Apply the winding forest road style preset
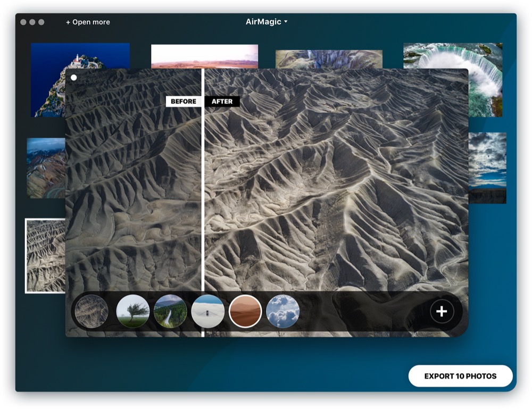 (170, 311)
